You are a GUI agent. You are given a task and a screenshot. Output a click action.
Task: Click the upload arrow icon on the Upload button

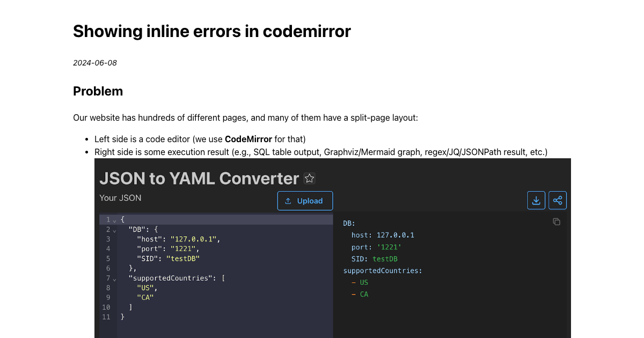(x=288, y=201)
